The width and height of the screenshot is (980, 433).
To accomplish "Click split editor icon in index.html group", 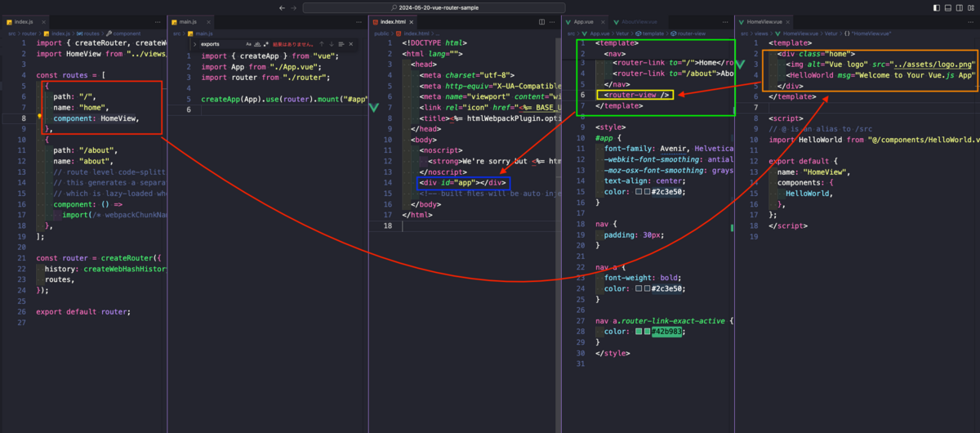I will [x=541, y=21].
